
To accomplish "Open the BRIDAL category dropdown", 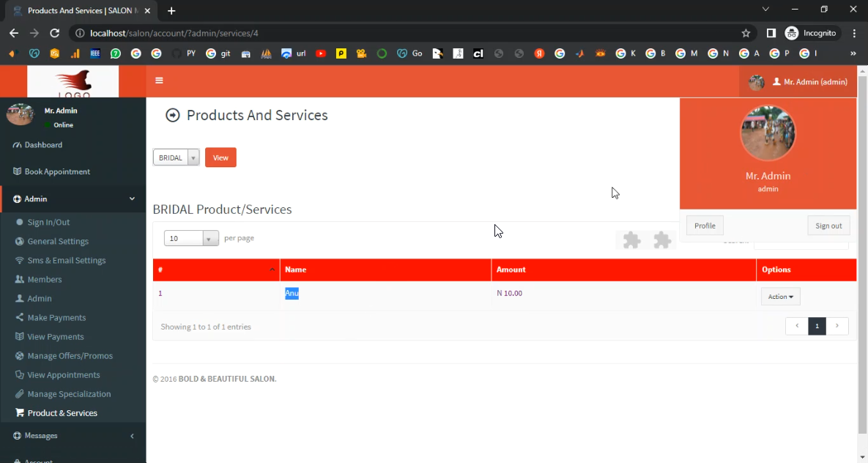I will click(x=176, y=158).
